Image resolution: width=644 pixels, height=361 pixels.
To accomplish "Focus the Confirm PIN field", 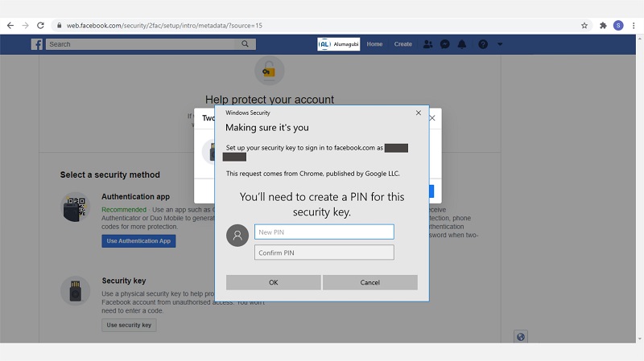I will pos(324,252).
